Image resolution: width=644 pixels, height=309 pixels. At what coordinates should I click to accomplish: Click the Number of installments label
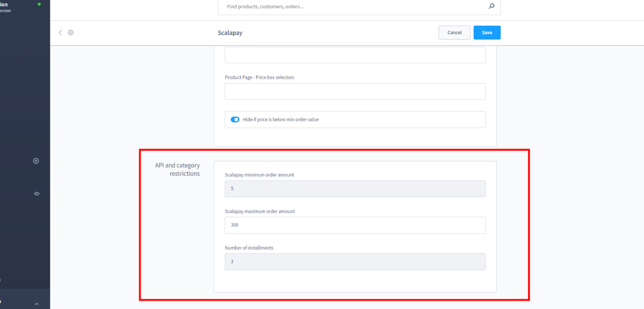(249, 247)
